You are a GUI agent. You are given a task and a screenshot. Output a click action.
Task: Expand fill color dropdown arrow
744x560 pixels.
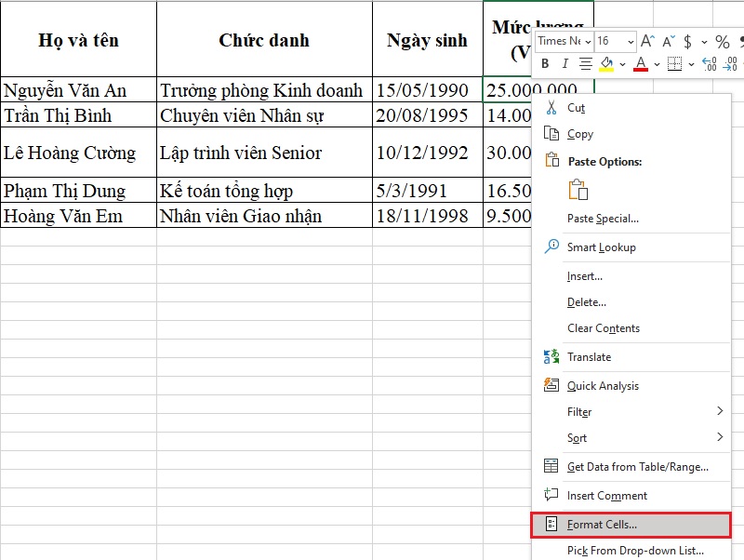tap(622, 64)
